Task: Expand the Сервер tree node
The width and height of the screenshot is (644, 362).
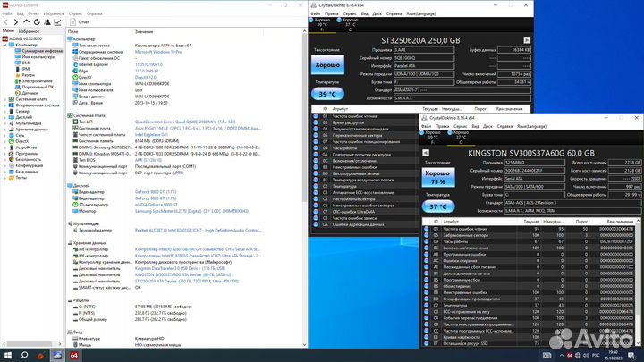Action: point(5,111)
